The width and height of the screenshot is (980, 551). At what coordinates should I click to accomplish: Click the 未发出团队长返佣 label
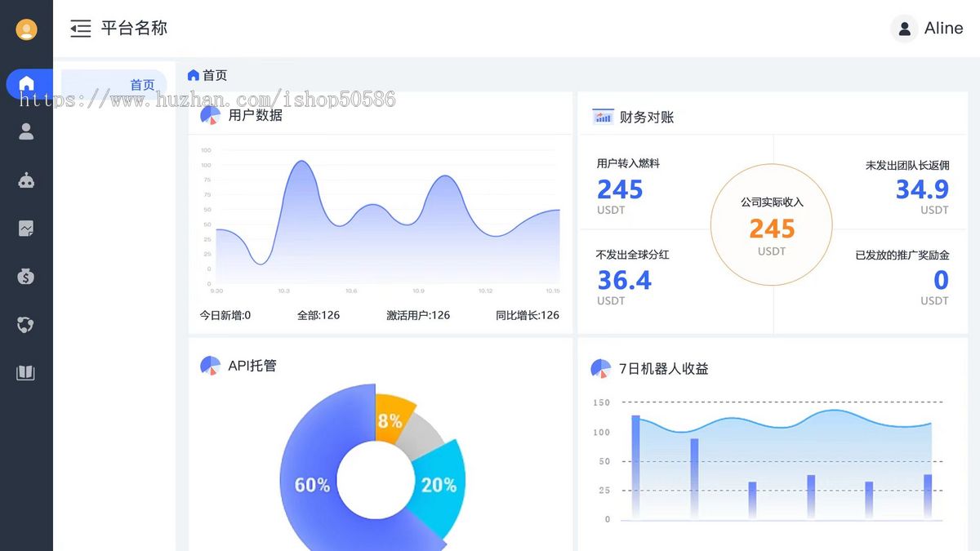907,165
